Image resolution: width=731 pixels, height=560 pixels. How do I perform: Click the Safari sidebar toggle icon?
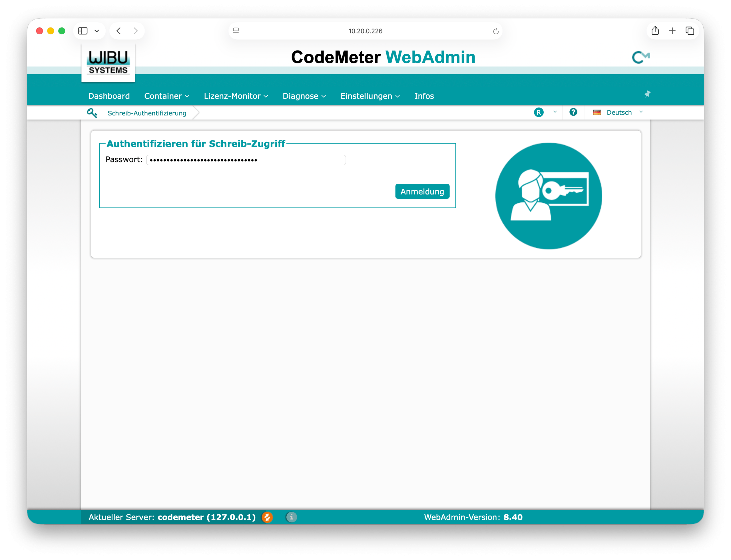tap(83, 31)
